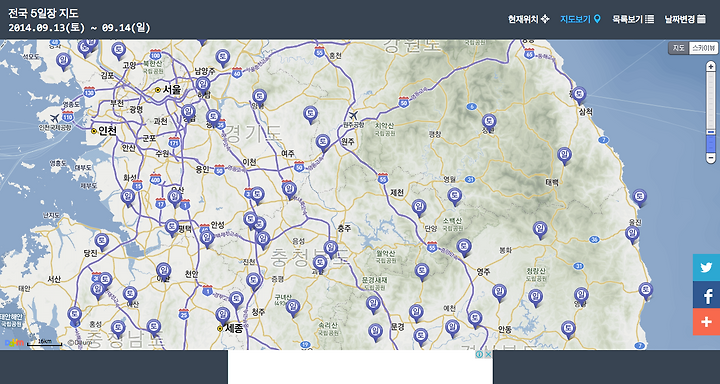
Task: Select the 일 marker west of 화성
Action: [x=128, y=198]
